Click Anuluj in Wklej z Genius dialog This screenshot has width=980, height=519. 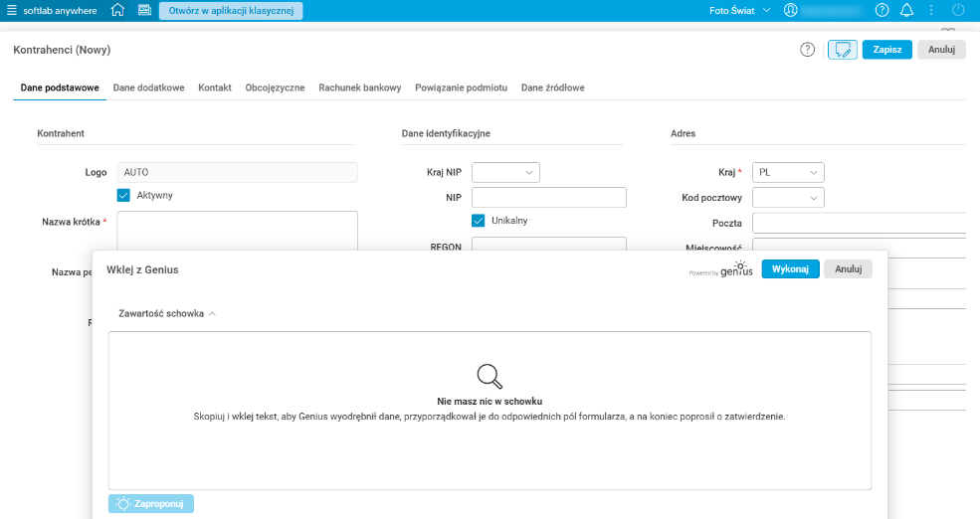pos(848,269)
